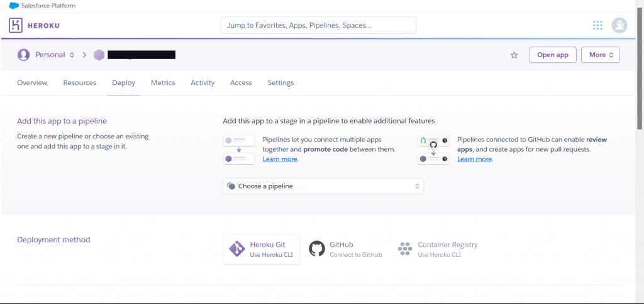The height and width of the screenshot is (304, 644).
Task: Click the purple app hexagon icon
Action: point(99,55)
